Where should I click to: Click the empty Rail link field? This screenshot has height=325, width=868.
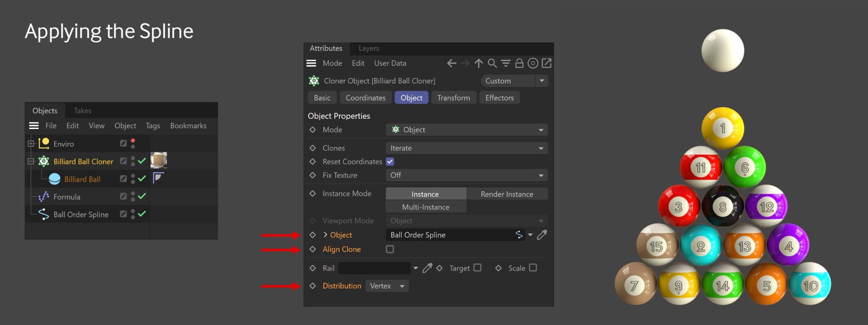[375, 268]
